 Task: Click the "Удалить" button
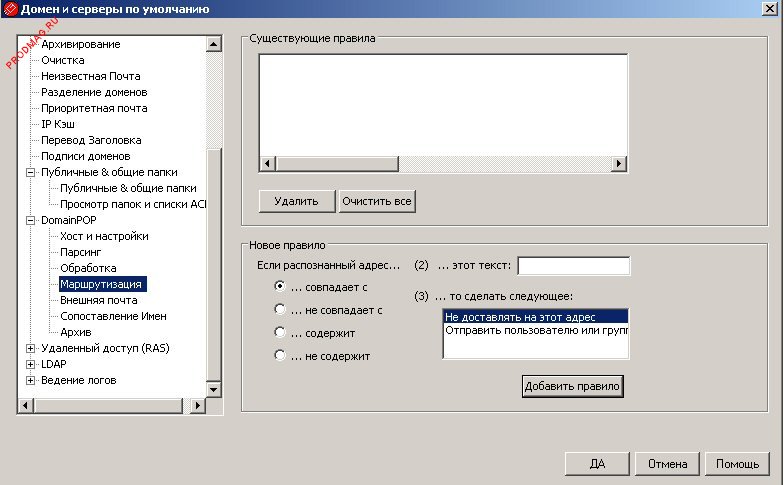296,201
